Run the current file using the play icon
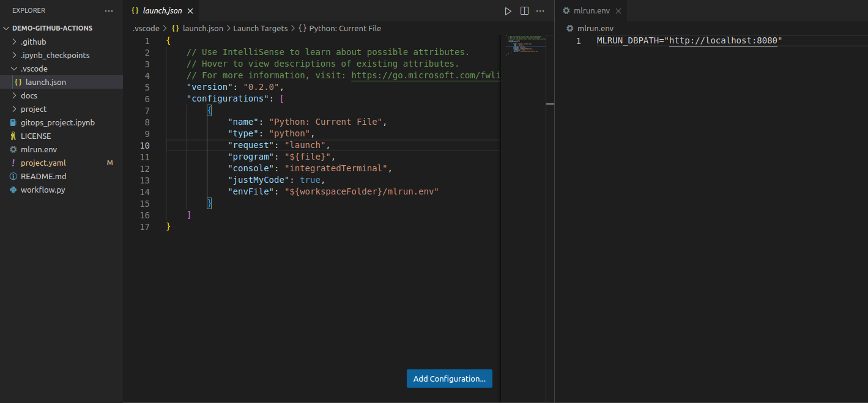The height and width of the screenshot is (403, 868). pyautogui.click(x=508, y=10)
